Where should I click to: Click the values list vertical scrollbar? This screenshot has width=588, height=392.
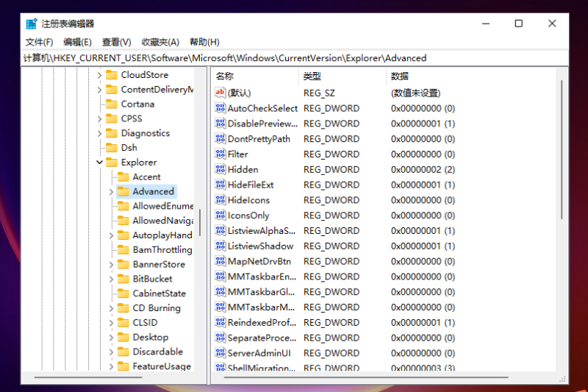[562, 150]
